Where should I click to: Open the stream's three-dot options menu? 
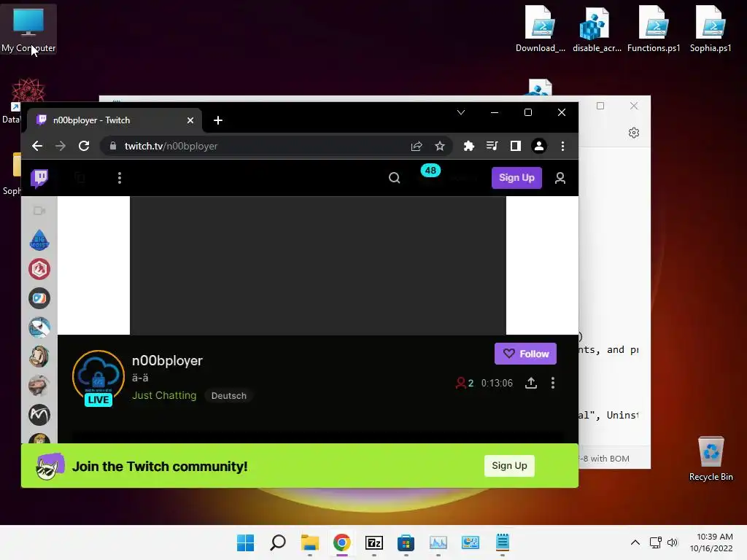pyautogui.click(x=553, y=383)
